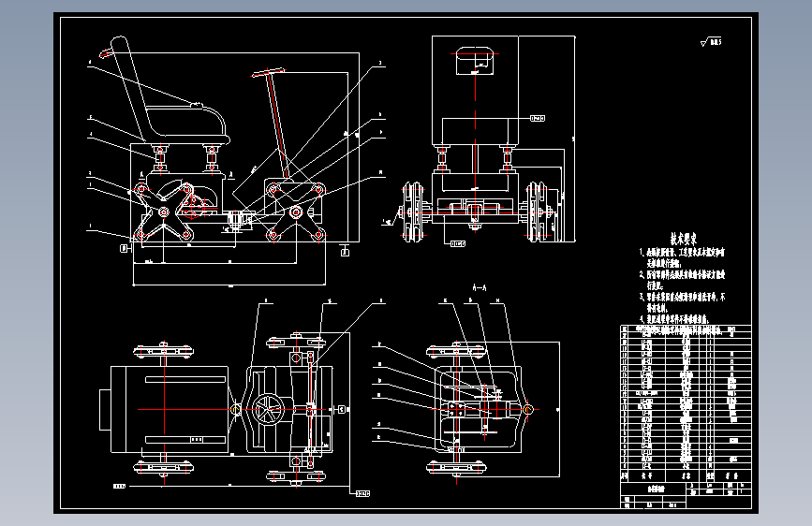Click the left wheel in the rear view

tap(413, 212)
